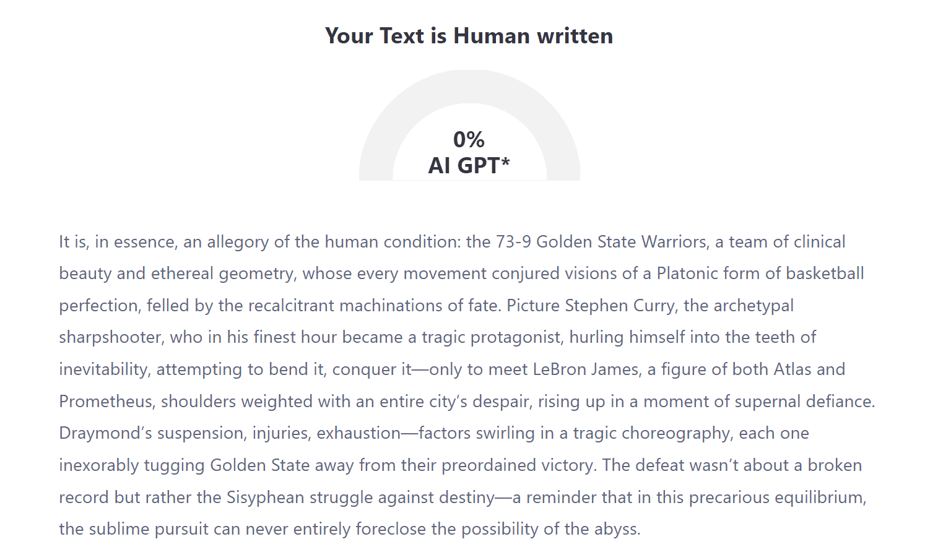Click the 0% score value
This screenshot has width=938, height=560.
pos(469,139)
